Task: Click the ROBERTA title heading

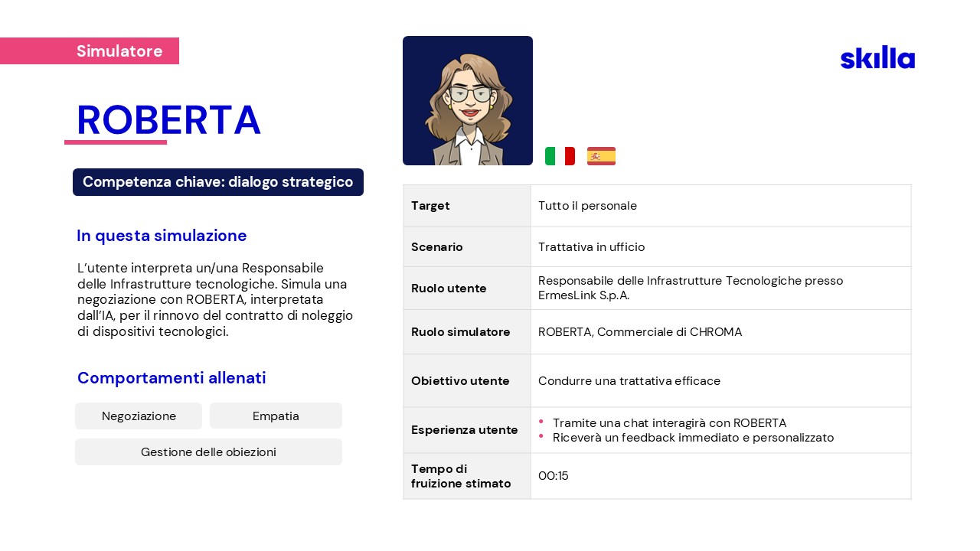Action: click(x=168, y=120)
